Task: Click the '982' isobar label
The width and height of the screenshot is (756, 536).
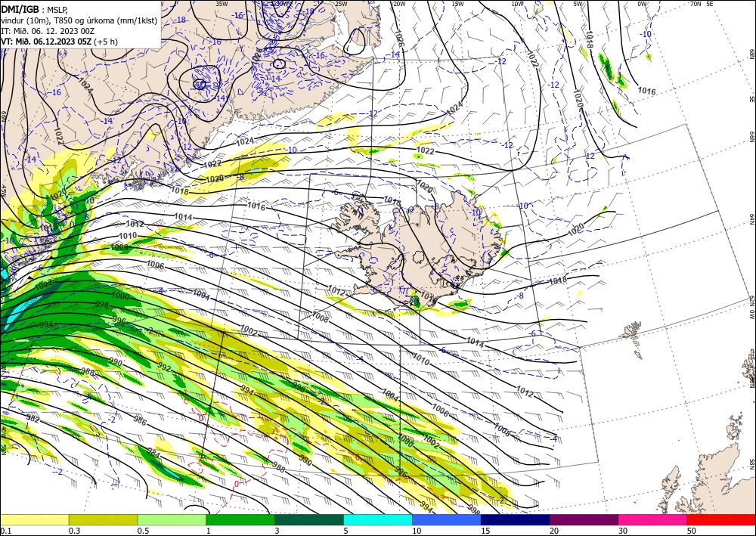Action: pos(33,418)
